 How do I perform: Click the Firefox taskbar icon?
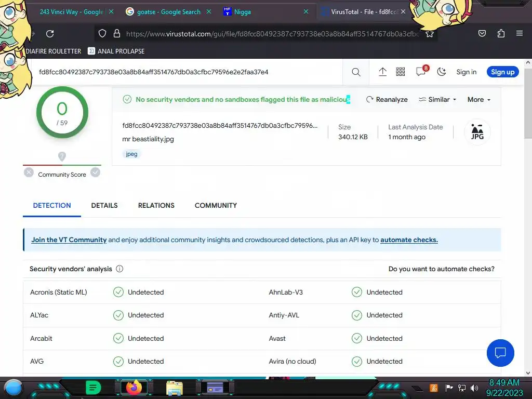pos(134,387)
